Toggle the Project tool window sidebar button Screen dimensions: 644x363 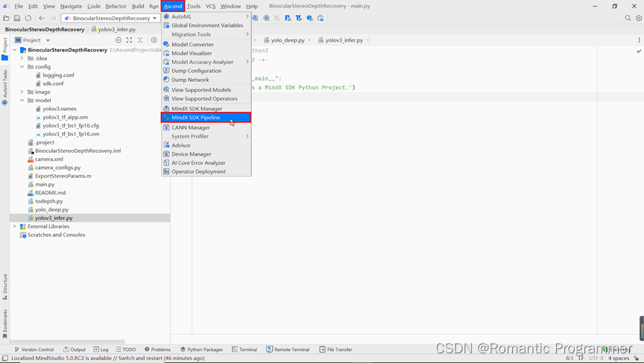click(5, 49)
